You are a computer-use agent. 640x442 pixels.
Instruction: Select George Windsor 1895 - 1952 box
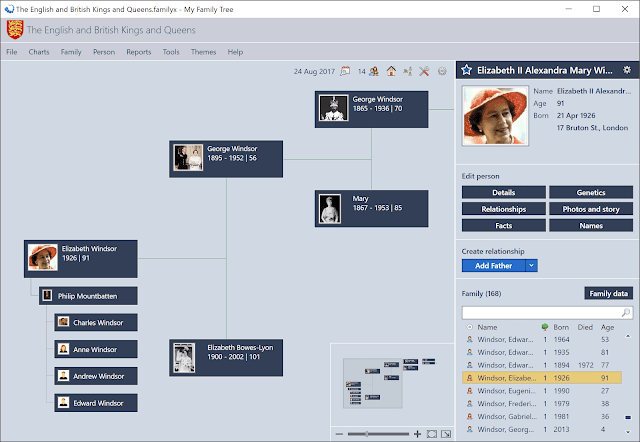(226, 159)
